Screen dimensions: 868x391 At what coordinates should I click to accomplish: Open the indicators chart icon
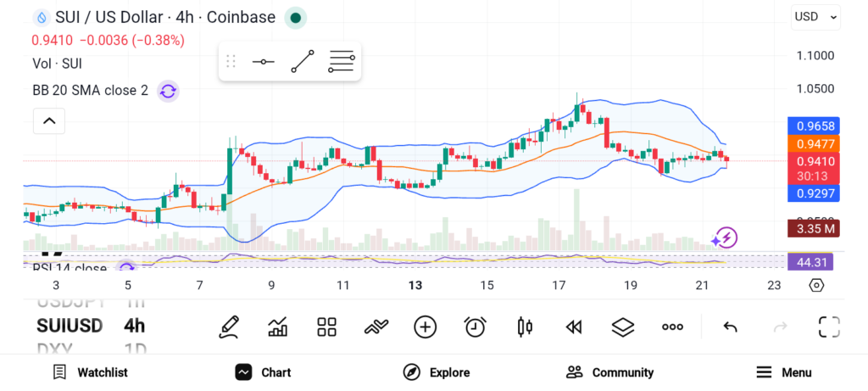(x=277, y=327)
